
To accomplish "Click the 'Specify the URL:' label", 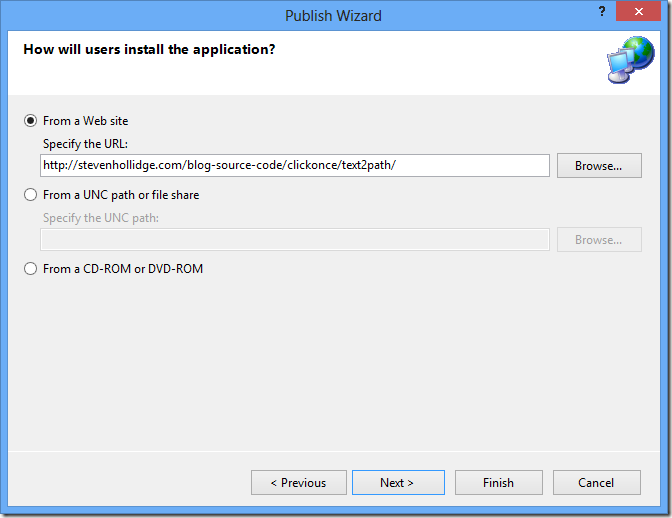I will [x=85, y=144].
